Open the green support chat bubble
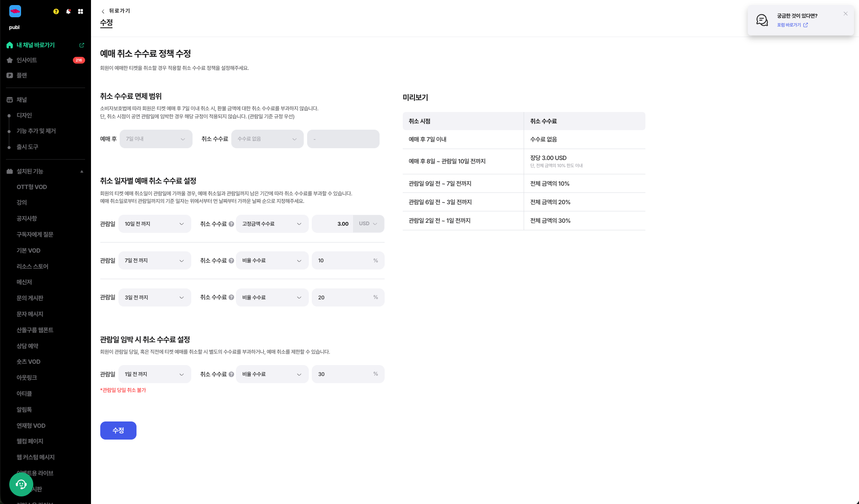The width and height of the screenshot is (859, 504). (21, 484)
